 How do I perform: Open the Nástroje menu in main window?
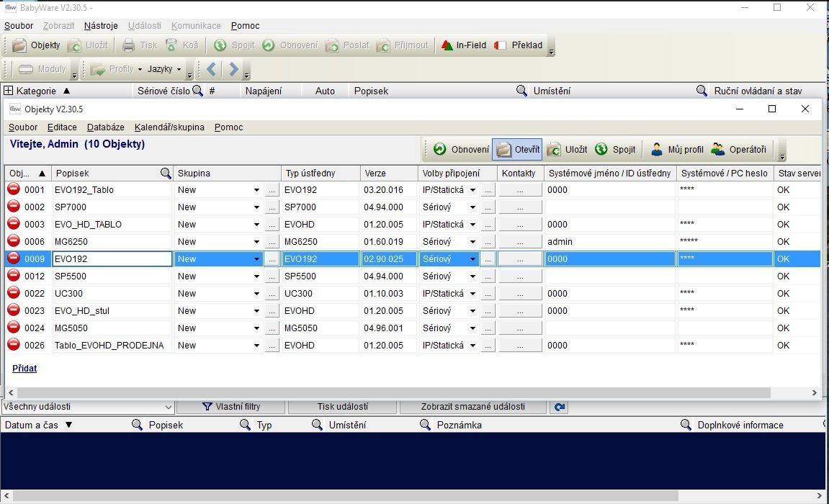pyautogui.click(x=101, y=26)
